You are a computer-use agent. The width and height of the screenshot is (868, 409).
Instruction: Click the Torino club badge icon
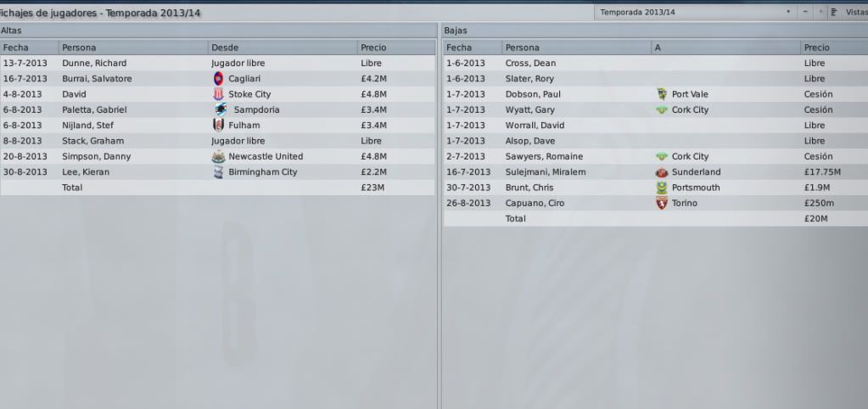pyautogui.click(x=662, y=203)
